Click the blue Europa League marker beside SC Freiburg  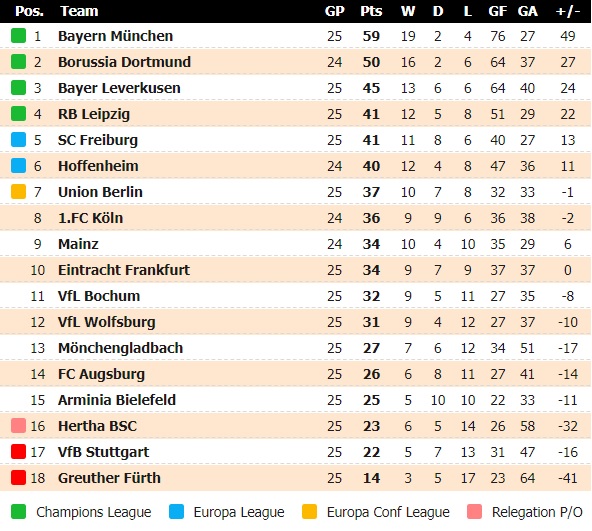click(18, 139)
